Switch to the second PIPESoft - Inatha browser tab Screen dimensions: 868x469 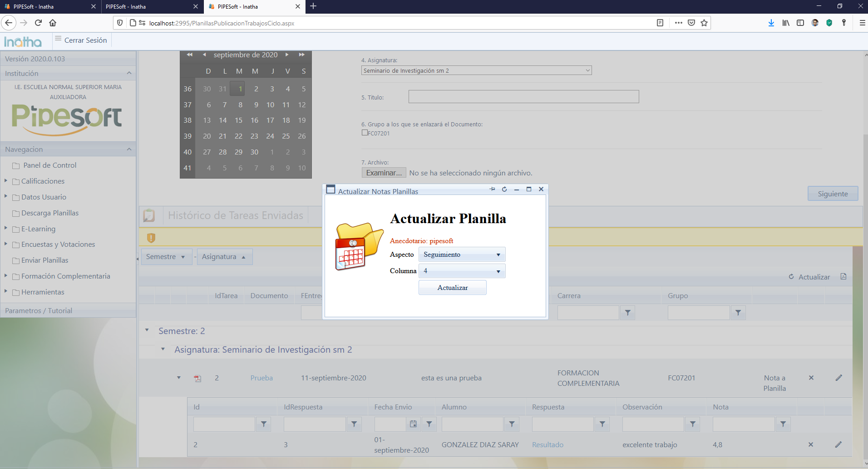click(152, 7)
